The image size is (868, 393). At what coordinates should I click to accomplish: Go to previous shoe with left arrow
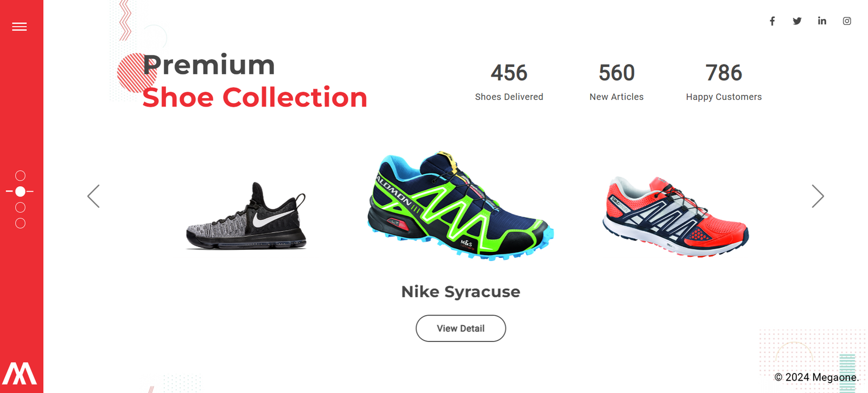click(93, 196)
